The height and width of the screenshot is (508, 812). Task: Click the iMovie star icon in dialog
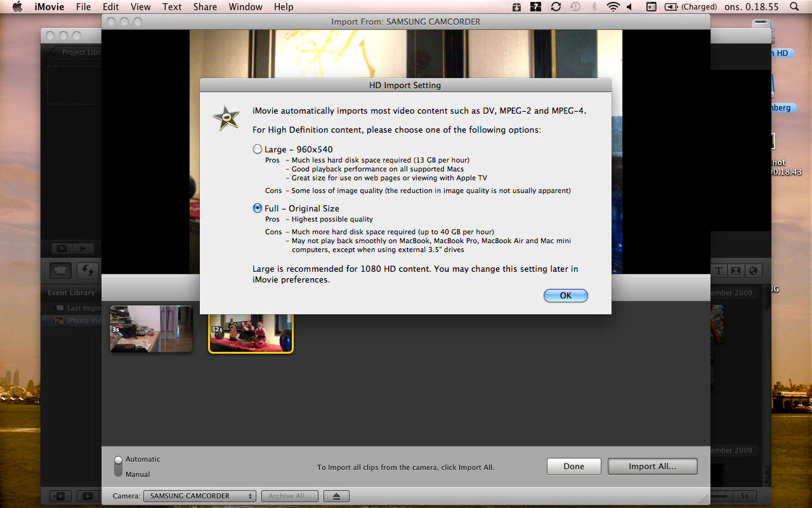pos(226,118)
